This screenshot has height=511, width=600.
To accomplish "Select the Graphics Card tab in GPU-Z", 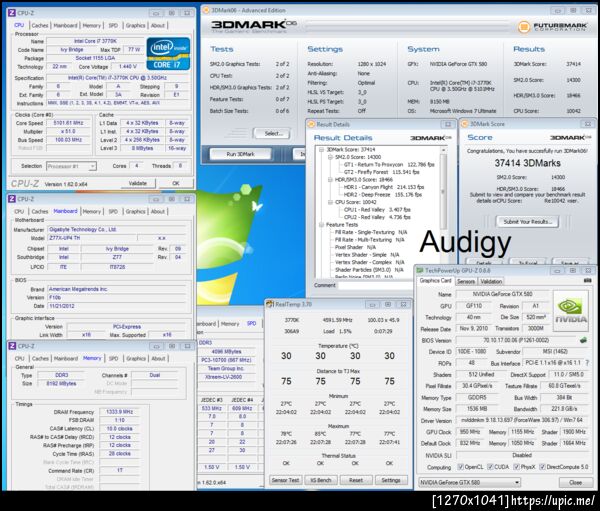I will point(435,281).
